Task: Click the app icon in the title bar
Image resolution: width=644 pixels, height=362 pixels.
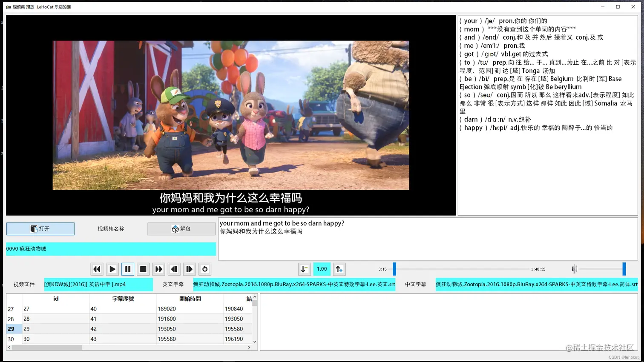Action: coord(8,7)
